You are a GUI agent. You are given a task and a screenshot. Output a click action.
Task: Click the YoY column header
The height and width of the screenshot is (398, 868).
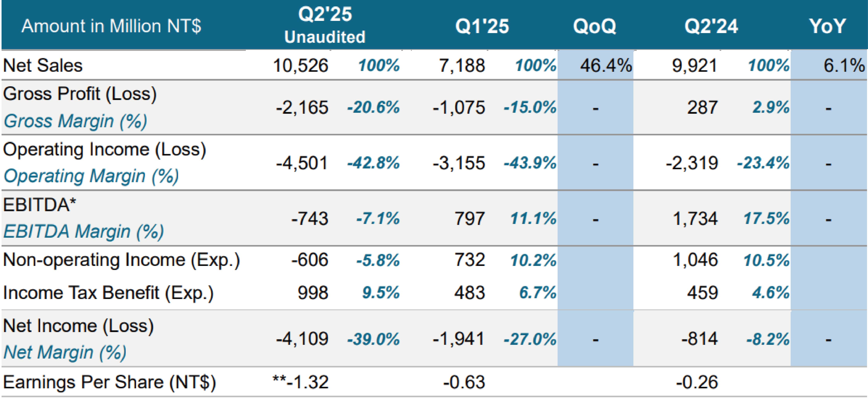pos(828,26)
